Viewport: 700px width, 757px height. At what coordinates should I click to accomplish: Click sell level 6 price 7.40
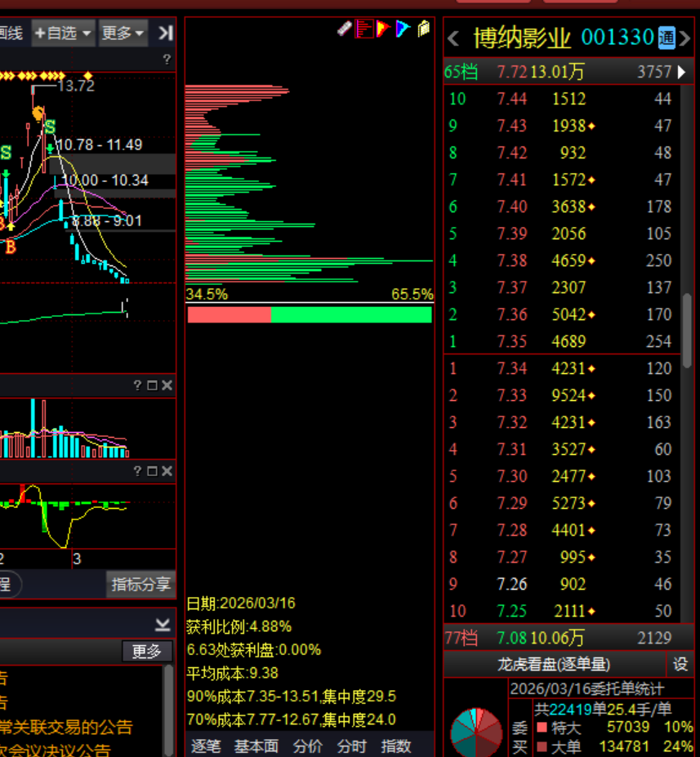tap(511, 207)
